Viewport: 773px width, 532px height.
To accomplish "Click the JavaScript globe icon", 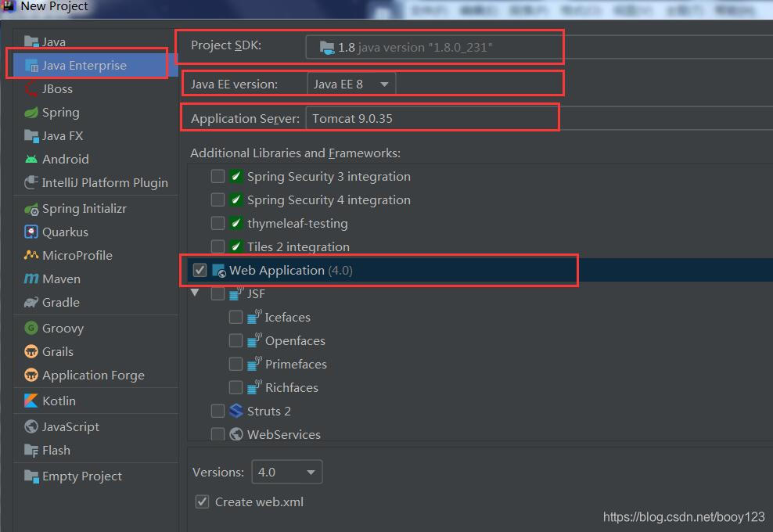I will [x=31, y=426].
